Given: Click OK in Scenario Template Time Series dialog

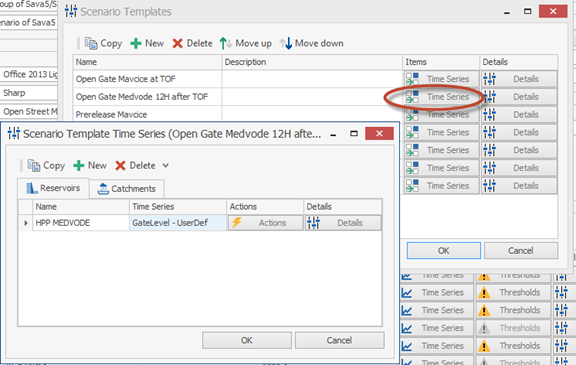Looking at the screenshot, I should 247,340.
